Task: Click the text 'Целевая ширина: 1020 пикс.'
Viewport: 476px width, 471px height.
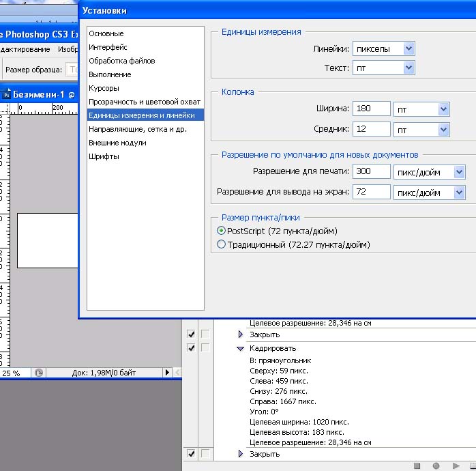Action: (x=299, y=422)
